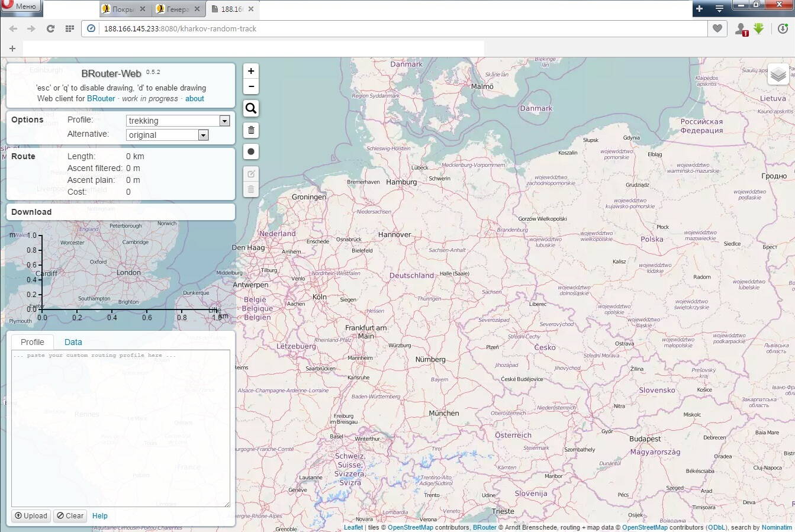Reload the page in the browser

pyautogui.click(x=50, y=28)
